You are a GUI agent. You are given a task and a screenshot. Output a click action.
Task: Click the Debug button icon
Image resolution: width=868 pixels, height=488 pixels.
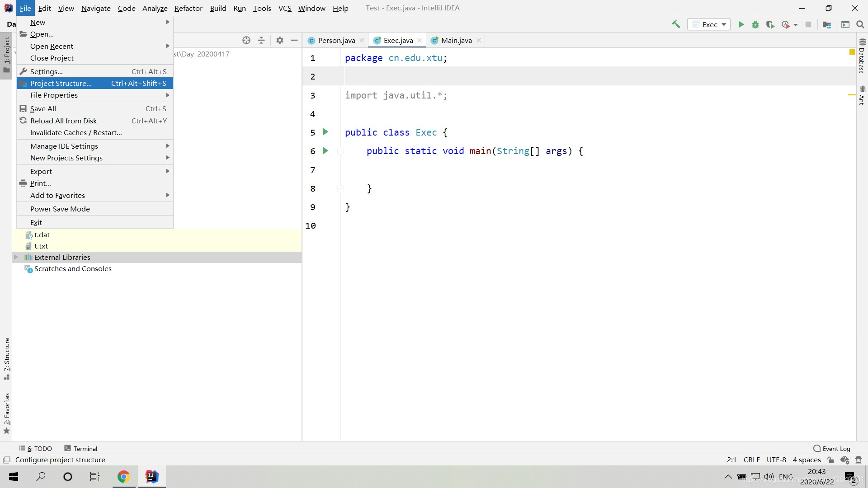(x=756, y=24)
